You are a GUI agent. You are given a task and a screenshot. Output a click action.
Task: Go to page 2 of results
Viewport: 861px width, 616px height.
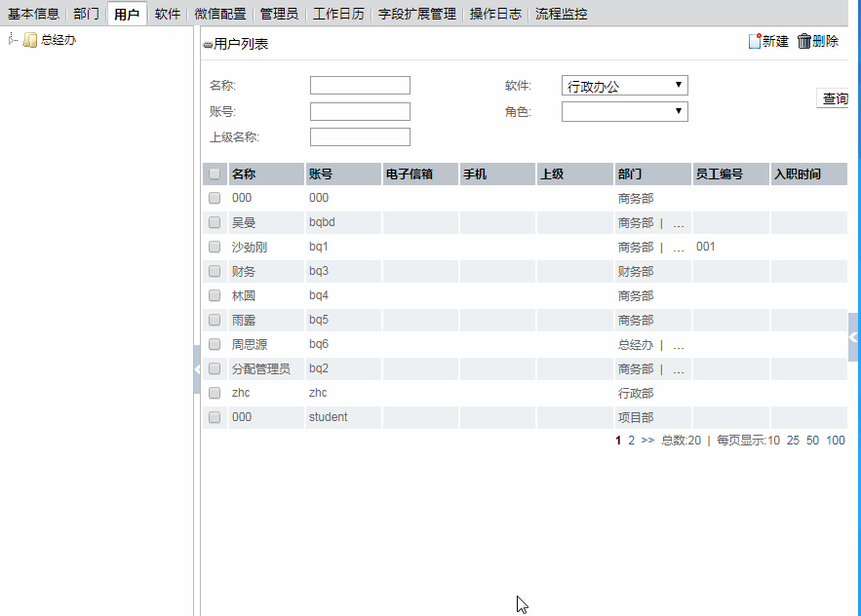pyautogui.click(x=631, y=441)
